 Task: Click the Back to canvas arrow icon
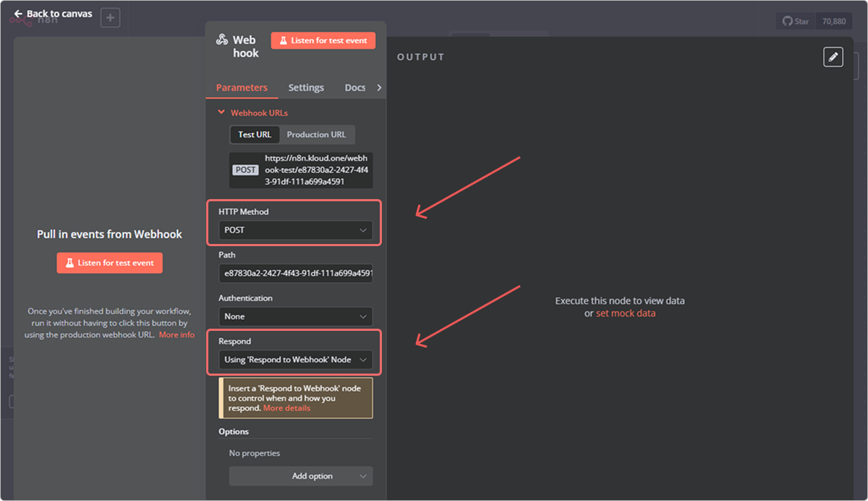tap(18, 14)
